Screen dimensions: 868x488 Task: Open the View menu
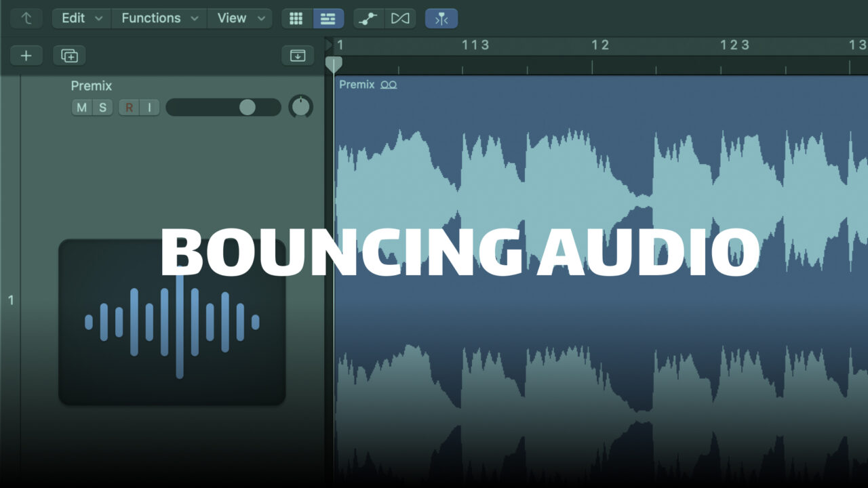240,18
